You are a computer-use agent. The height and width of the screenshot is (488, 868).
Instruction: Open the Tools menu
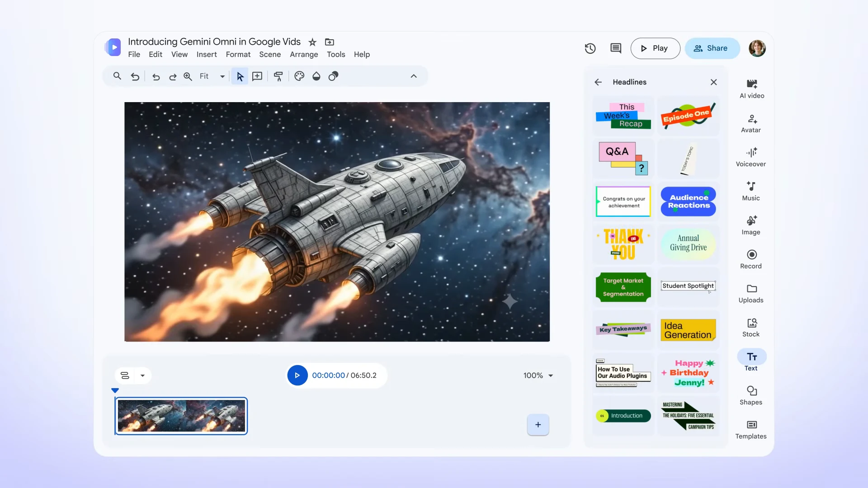(336, 54)
